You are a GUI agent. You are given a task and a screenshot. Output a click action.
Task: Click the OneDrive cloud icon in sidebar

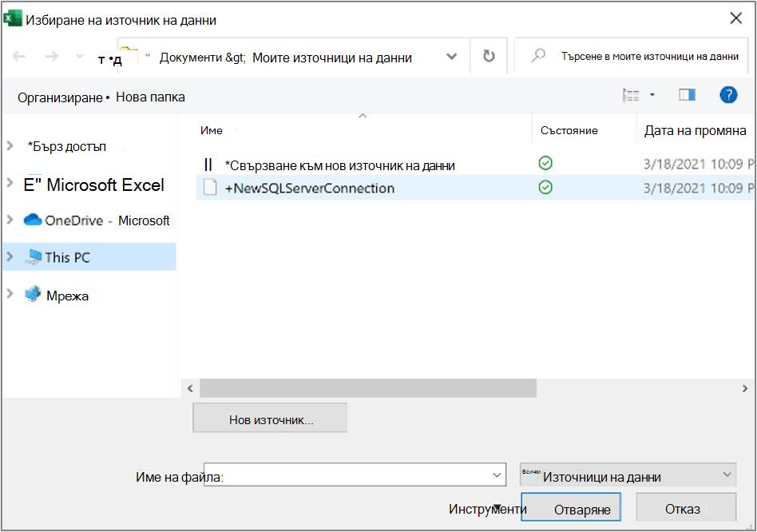point(33,220)
